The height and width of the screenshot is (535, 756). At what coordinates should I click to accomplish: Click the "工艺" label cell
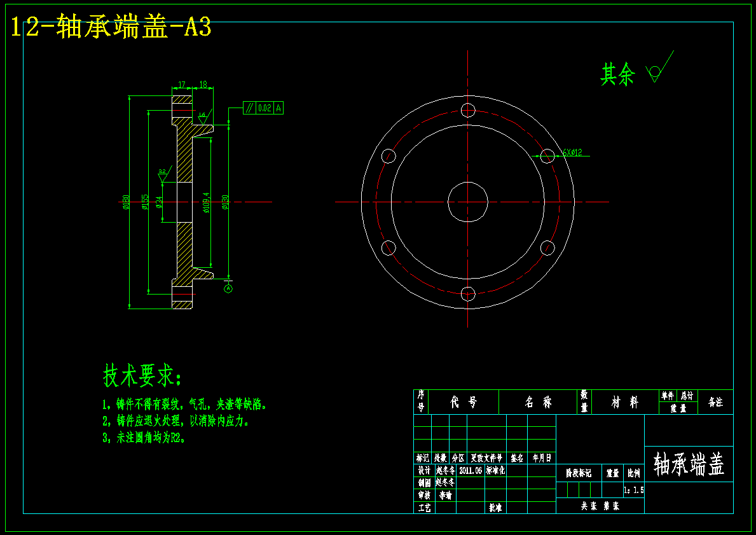tap(424, 508)
